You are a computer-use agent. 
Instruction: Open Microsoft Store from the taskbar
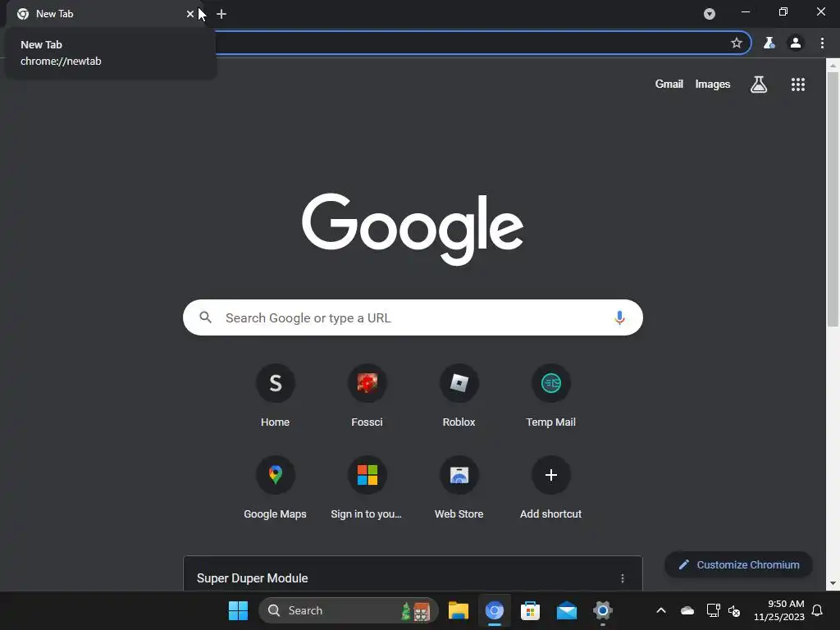pyautogui.click(x=530, y=610)
